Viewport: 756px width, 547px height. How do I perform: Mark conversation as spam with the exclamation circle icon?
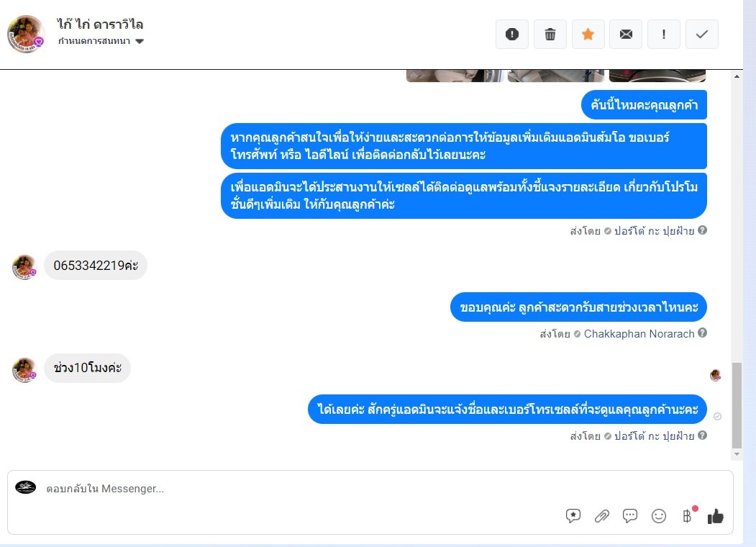[512, 35]
